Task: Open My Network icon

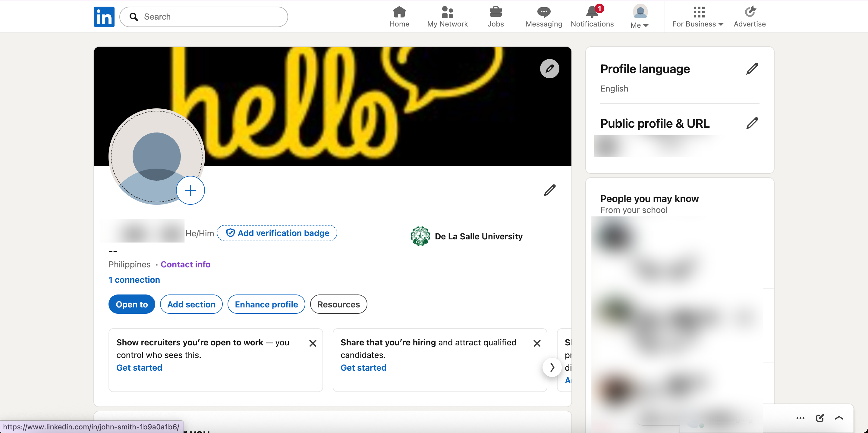Action: [x=447, y=12]
